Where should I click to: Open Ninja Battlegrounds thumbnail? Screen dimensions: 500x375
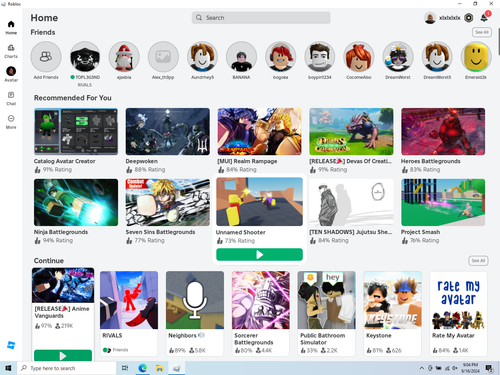[76, 202]
